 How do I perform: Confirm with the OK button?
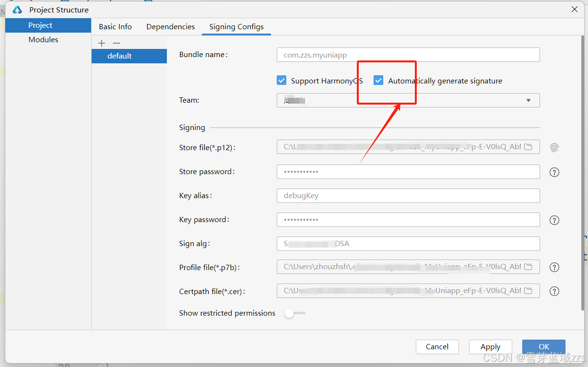click(543, 346)
